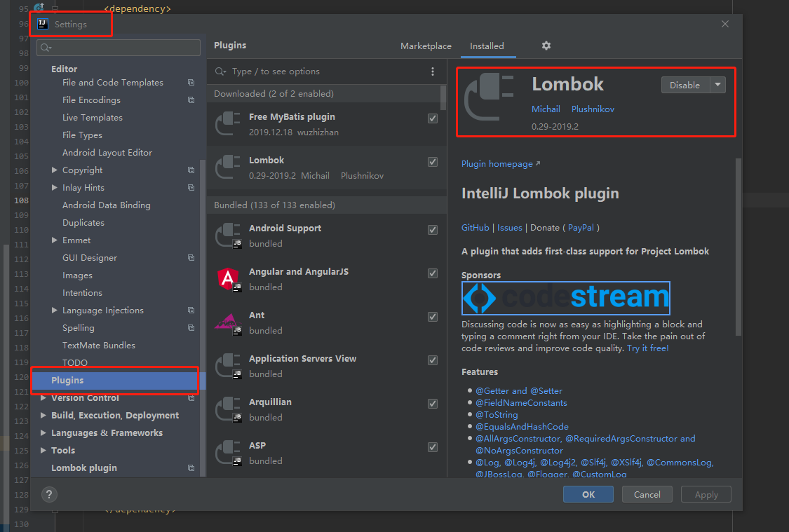Open the Issues link
This screenshot has height=532, width=789.
point(509,228)
